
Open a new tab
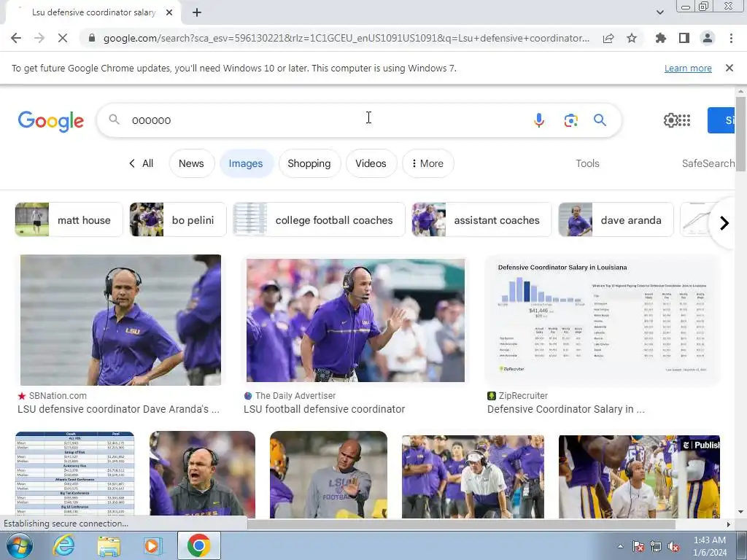click(197, 12)
